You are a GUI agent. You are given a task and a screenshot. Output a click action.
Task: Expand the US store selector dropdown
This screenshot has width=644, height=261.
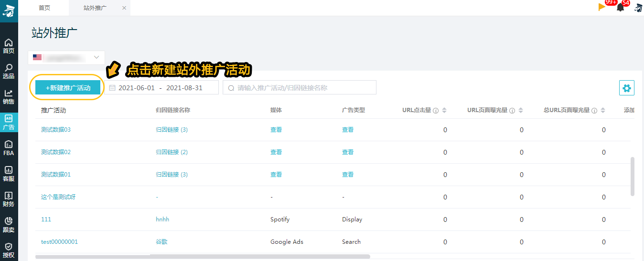click(x=66, y=58)
